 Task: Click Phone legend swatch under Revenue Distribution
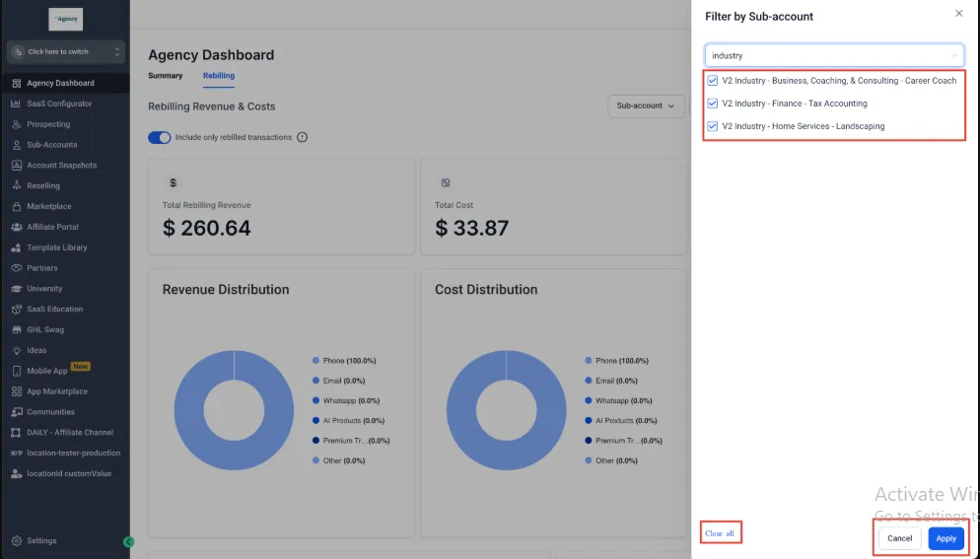(x=315, y=361)
